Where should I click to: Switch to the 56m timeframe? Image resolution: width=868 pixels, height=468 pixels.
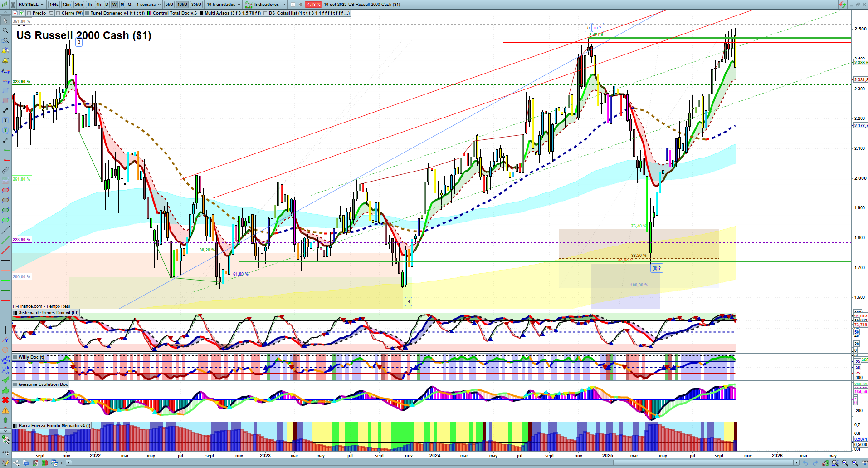(x=79, y=5)
